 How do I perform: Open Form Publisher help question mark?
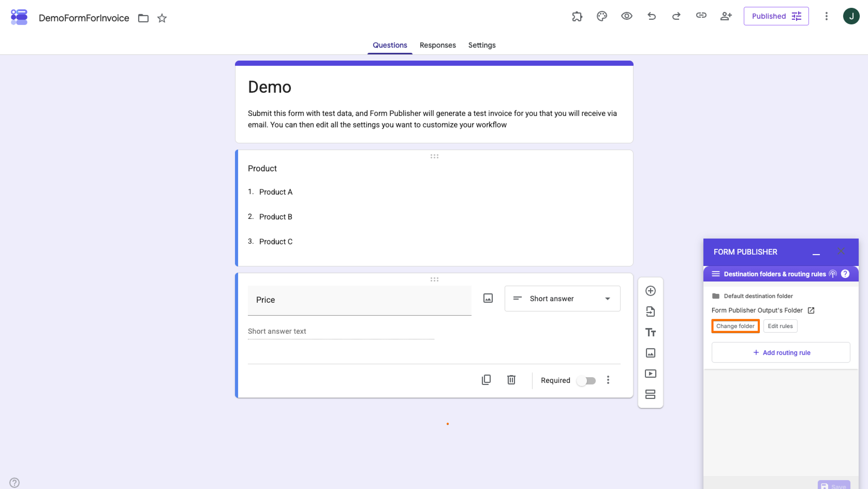click(845, 274)
